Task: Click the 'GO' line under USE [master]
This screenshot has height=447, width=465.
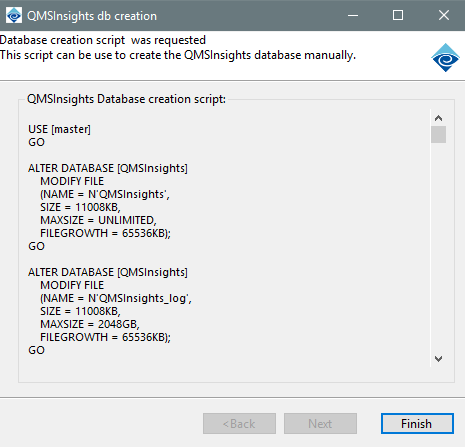Action: coord(36,142)
